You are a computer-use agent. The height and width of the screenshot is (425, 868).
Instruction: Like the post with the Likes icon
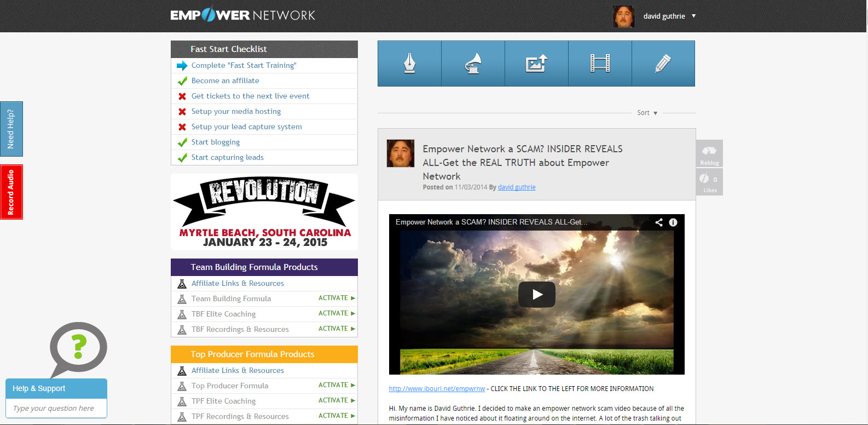coord(709,182)
